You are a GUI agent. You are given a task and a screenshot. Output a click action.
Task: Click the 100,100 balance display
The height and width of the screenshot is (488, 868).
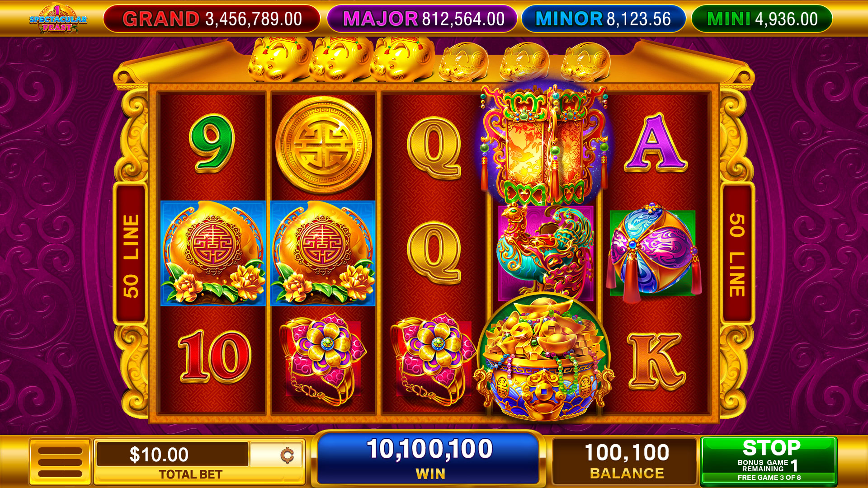click(x=626, y=461)
